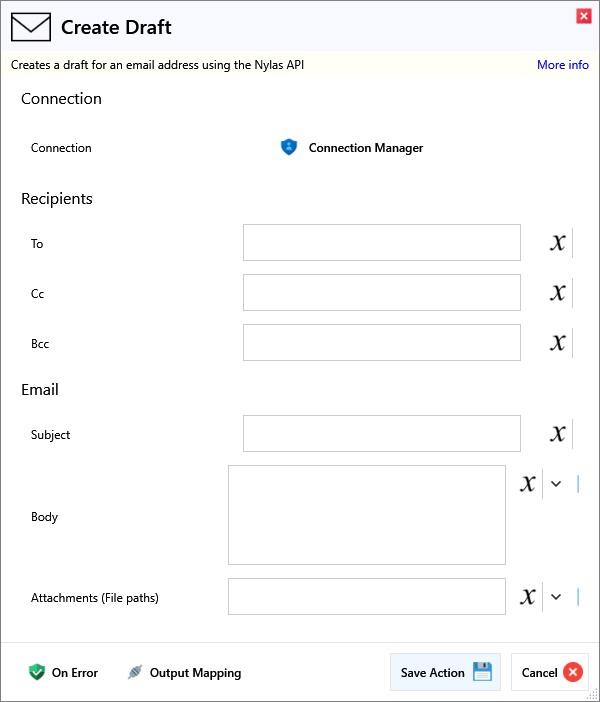Click the variable icon beside the To field
Viewport: 600px width, 702px height.
coord(558,243)
